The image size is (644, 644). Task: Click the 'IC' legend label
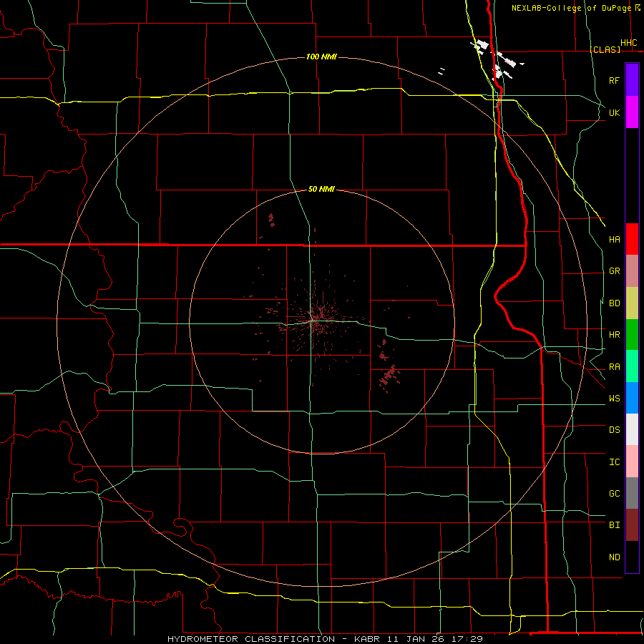[614, 462]
